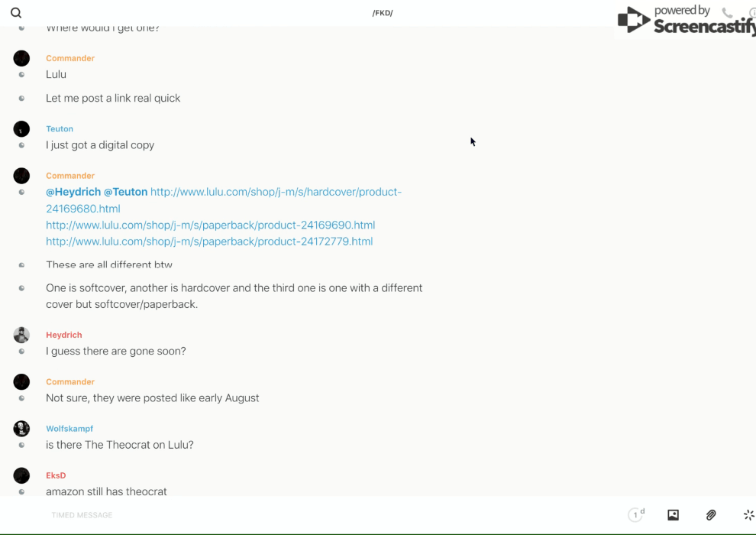Click Teuton's avatar picture
The height and width of the screenshot is (535, 756).
click(21, 129)
